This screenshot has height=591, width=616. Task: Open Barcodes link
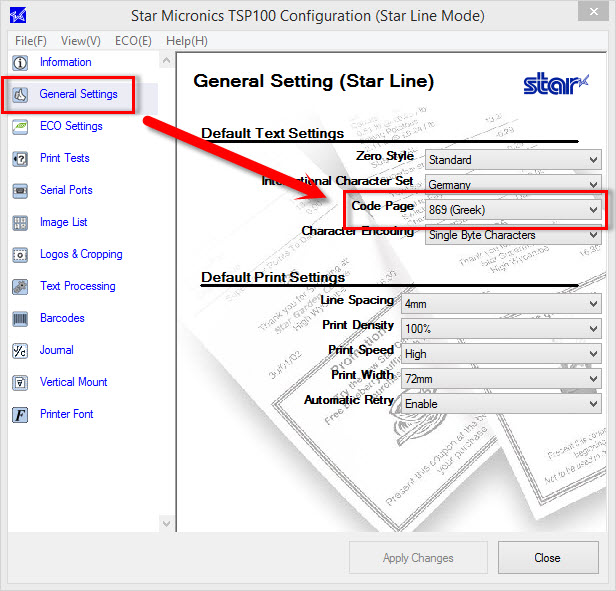tap(62, 318)
